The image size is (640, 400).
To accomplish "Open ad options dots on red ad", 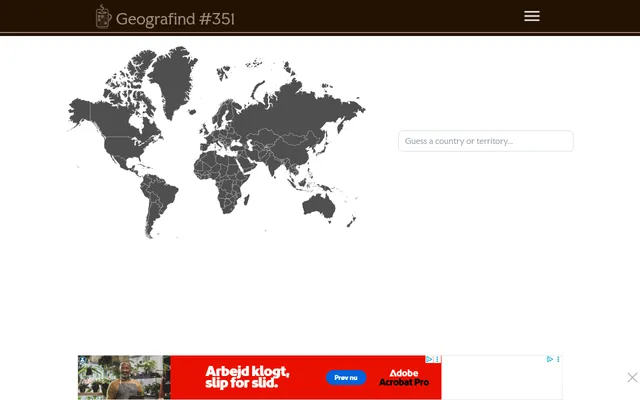I will pyautogui.click(x=437, y=359).
